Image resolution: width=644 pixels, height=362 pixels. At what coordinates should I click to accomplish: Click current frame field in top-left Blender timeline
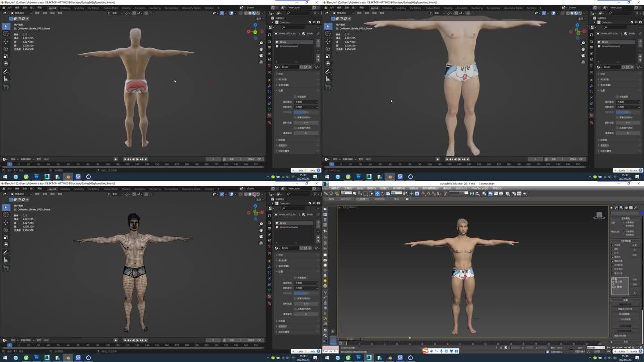click(213, 159)
